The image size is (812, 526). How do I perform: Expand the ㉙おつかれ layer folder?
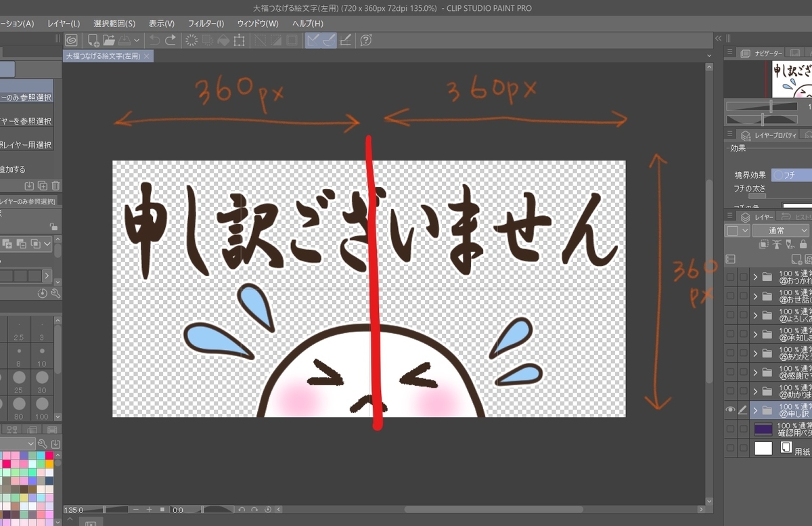tap(755, 277)
